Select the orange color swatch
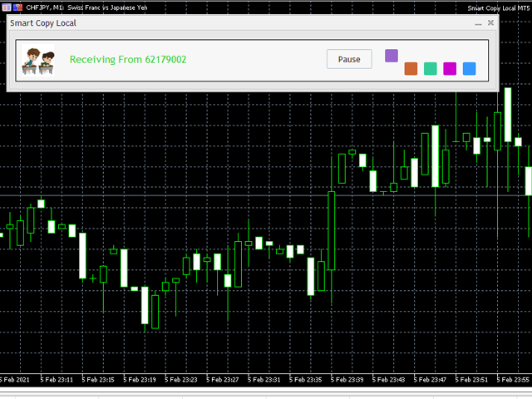The image size is (532, 399). [411, 68]
